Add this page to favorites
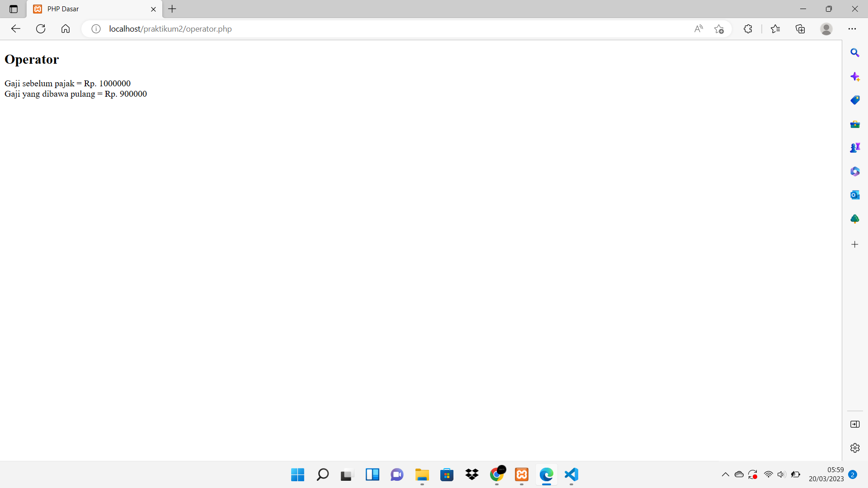Screen dimensions: 868x488 (x=719, y=29)
